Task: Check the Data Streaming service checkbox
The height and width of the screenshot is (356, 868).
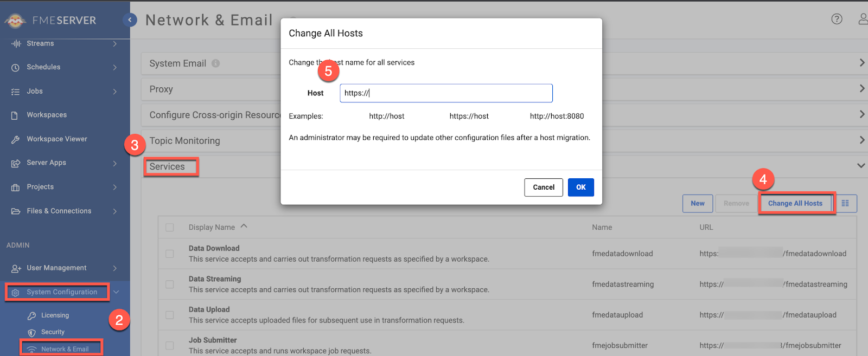Action: coord(170,284)
